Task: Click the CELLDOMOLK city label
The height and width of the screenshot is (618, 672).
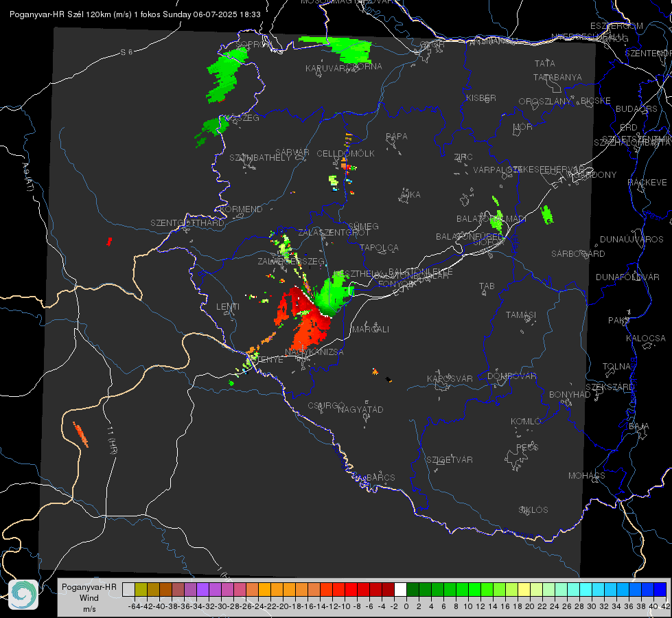Action: coord(345,154)
